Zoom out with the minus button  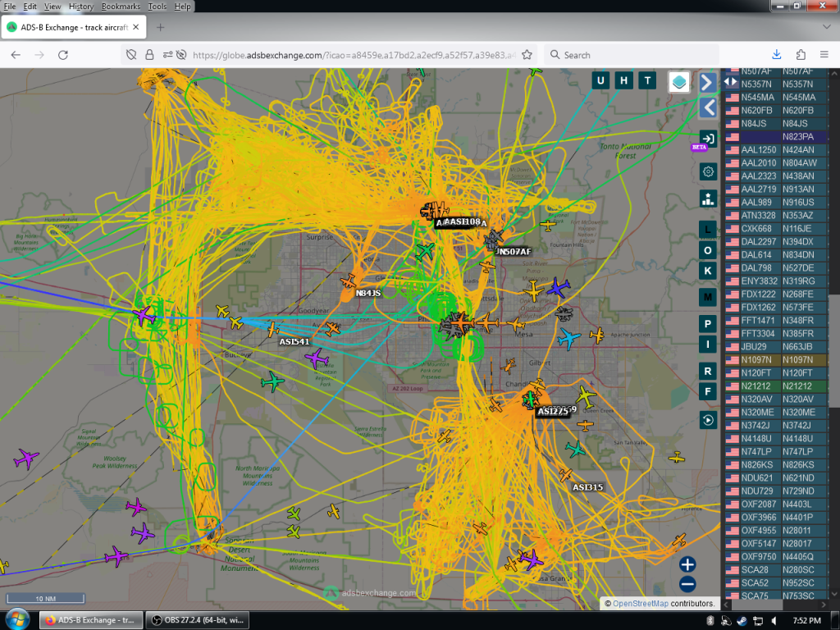coord(687,584)
